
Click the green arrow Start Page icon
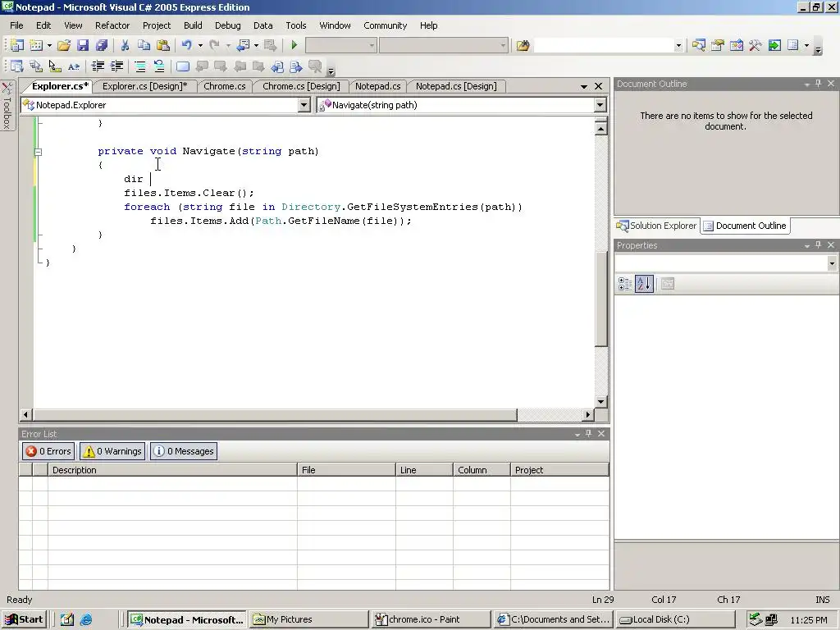tap(774, 46)
